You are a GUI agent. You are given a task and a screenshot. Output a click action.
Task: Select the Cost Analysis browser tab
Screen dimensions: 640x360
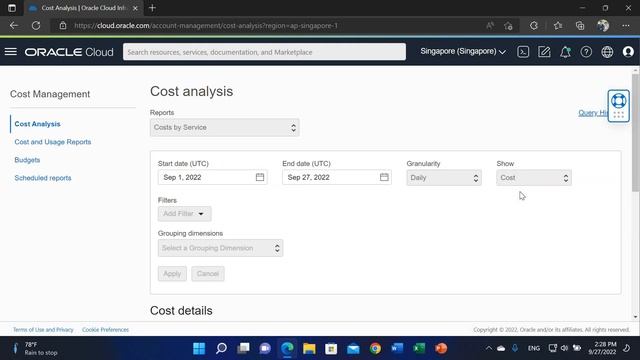[x=84, y=8]
